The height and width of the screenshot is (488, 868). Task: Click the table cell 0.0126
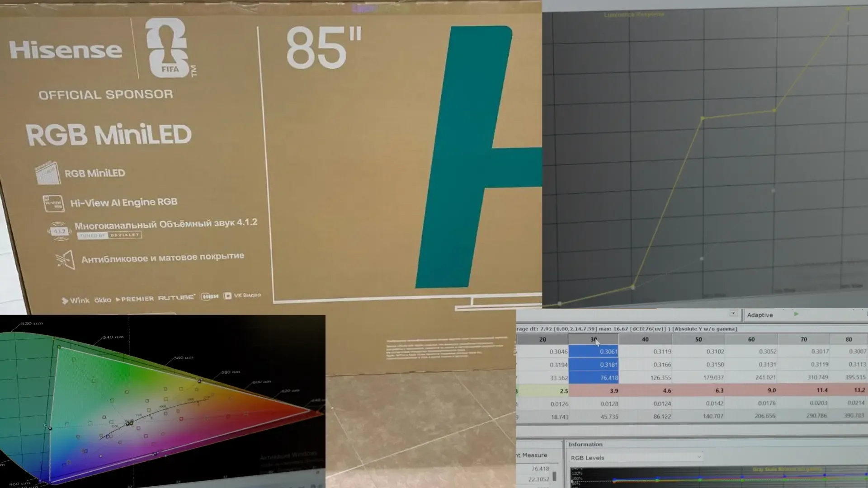click(542, 404)
